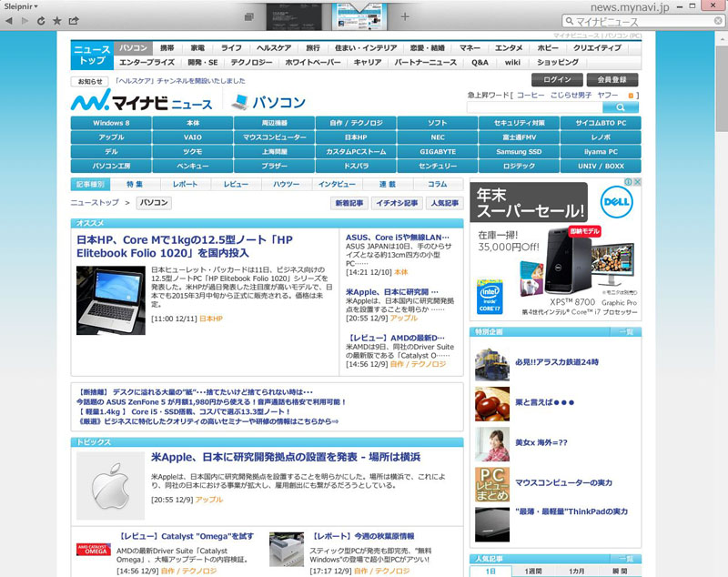Select the パソコン top navigation item
The image size is (728, 577).
[133, 48]
